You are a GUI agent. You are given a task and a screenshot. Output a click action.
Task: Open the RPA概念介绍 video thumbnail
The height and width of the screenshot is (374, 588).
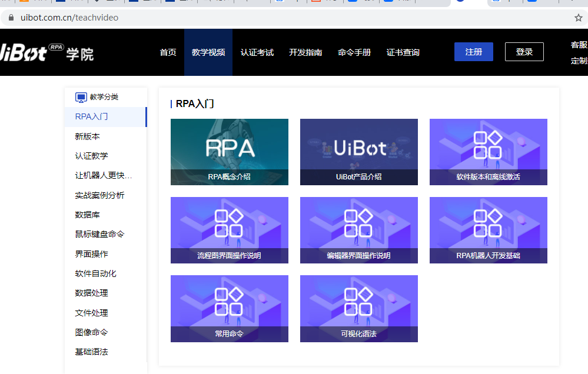point(229,152)
